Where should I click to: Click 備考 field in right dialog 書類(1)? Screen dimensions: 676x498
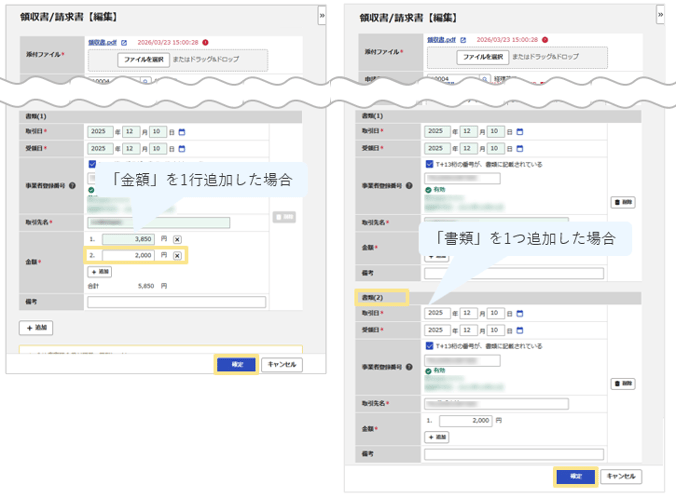[514, 273]
